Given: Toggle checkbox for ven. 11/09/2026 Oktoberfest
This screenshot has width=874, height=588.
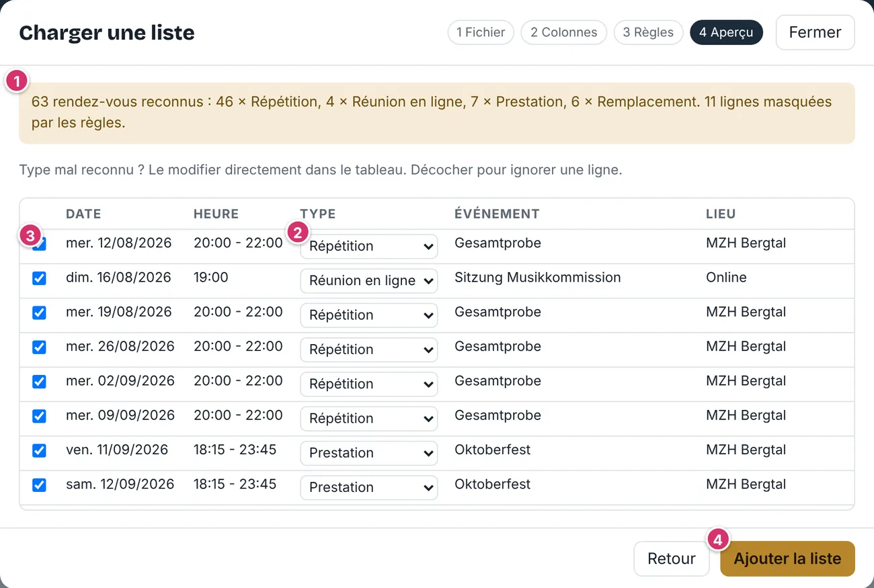Looking at the screenshot, I should [x=40, y=450].
